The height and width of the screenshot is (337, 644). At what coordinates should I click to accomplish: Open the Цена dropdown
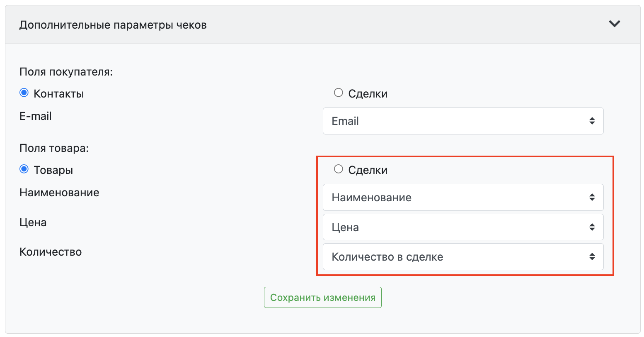(x=463, y=227)
